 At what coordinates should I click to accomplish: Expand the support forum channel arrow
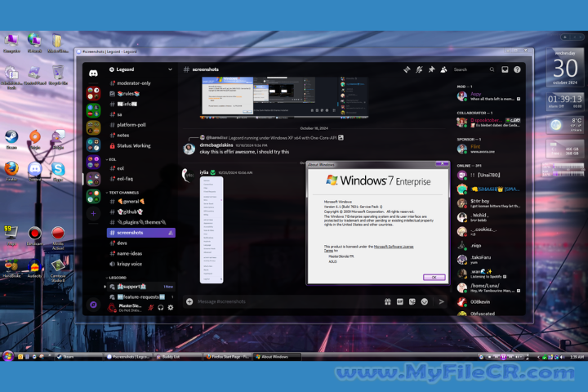[x=105, y=287]
